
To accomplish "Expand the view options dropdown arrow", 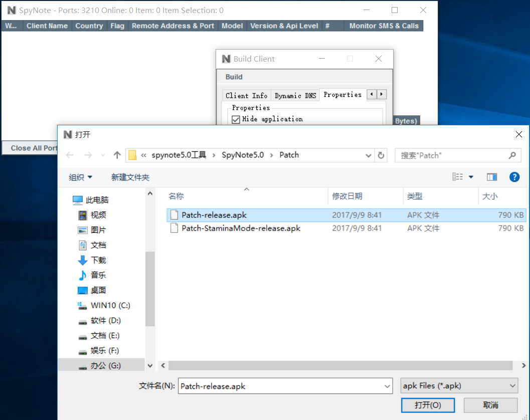I will pyautogui.click(x=471, y=177).
